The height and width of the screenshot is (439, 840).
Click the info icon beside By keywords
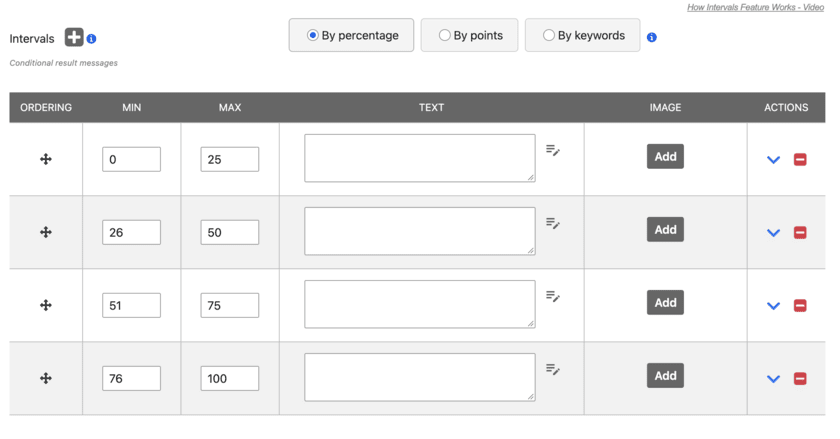tap(651, 37)
